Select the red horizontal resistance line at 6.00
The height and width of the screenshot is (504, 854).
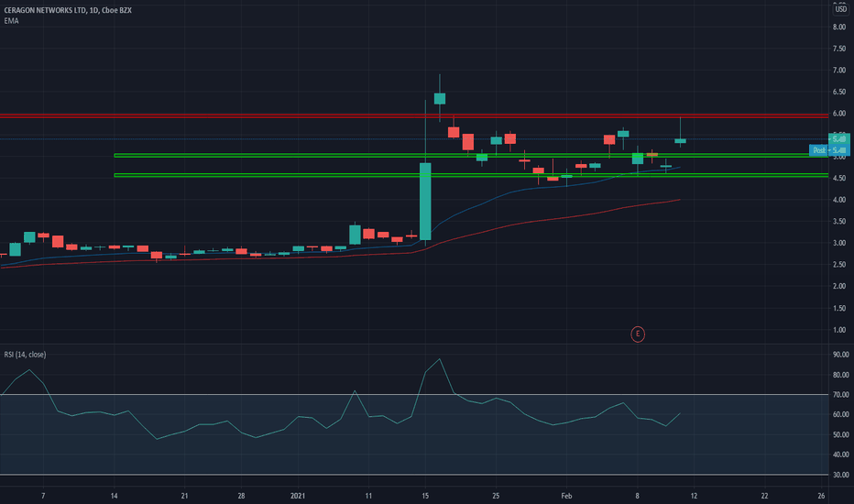414,115
